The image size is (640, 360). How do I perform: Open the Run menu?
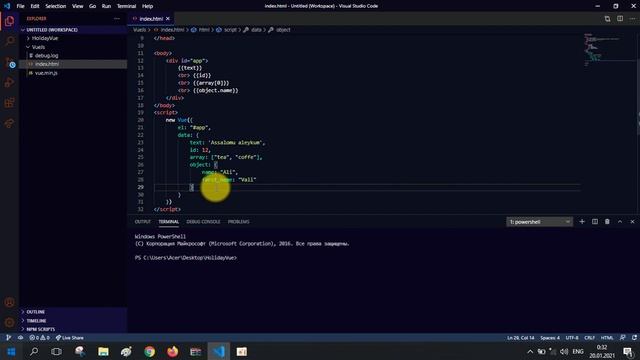tap(107, 6)
